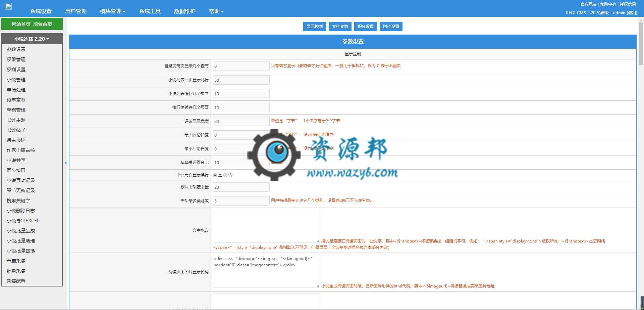This screenshot has width=644, height=310.
Task: Click the broken logo image at top-left
Action: tap(8, 6)
